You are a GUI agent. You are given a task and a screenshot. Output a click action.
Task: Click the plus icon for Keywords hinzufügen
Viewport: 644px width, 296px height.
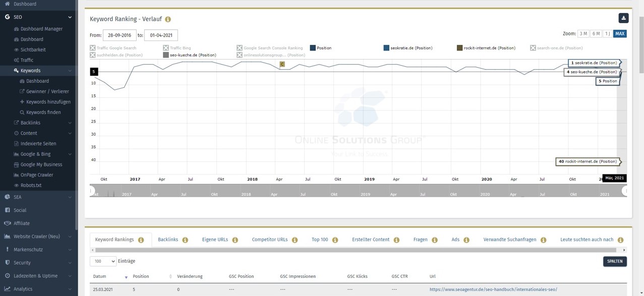22,102
